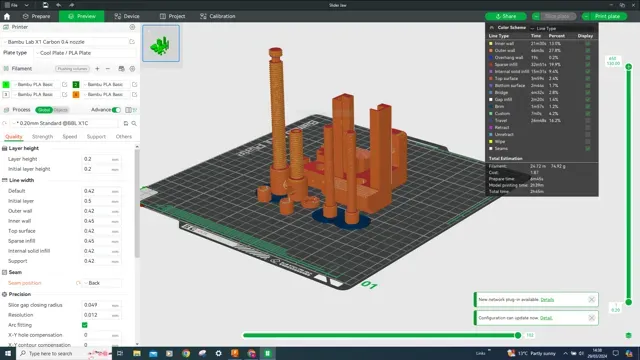Open printer settings gear icon

[x=132, y=27]
